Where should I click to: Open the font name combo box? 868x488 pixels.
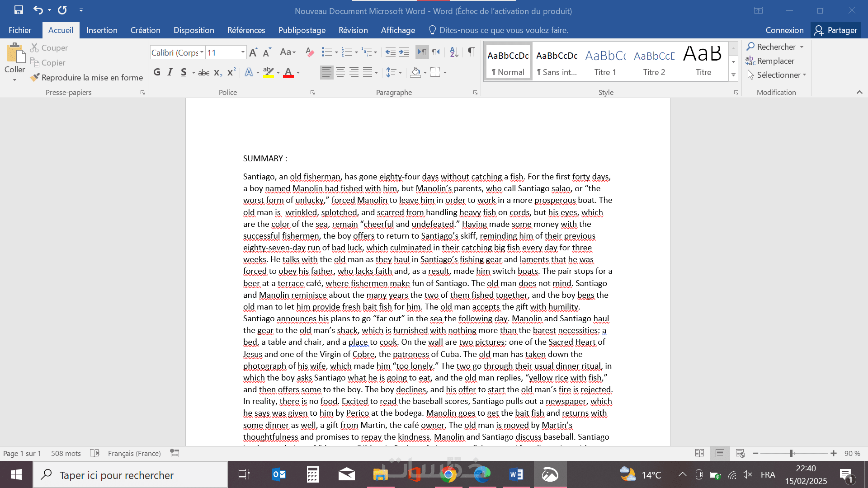click(177, 52)
